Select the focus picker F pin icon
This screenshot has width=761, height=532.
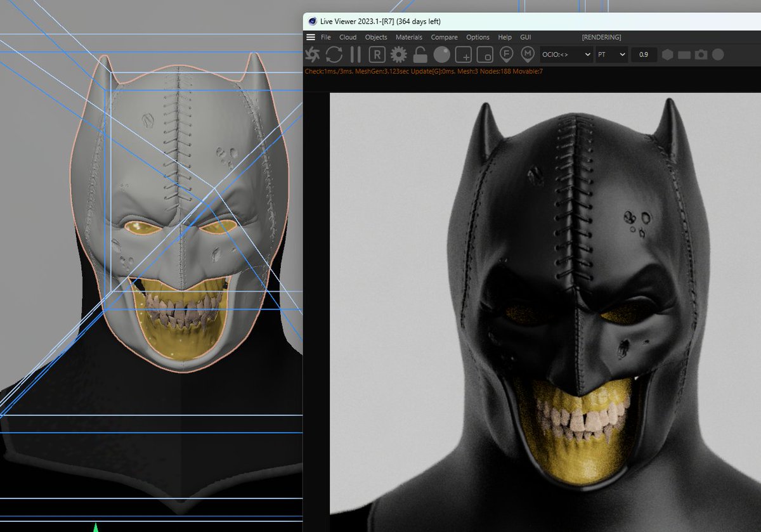click(x=506, y=54)
